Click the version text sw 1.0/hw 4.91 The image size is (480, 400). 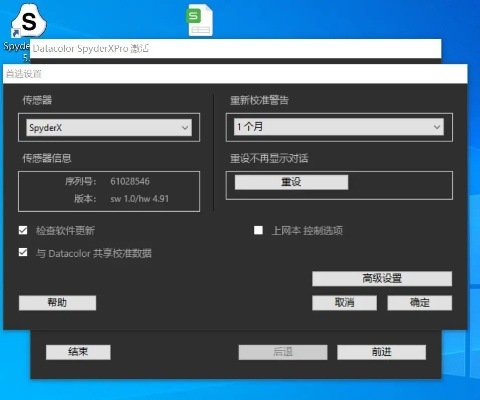(x=140, y=199)
